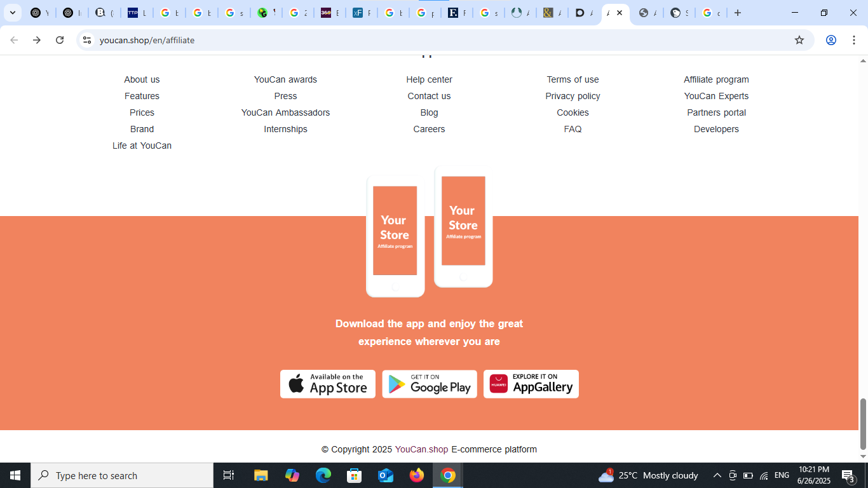Click the Google Play download badge
The image size is (868, 488).
tap(430, 384)
